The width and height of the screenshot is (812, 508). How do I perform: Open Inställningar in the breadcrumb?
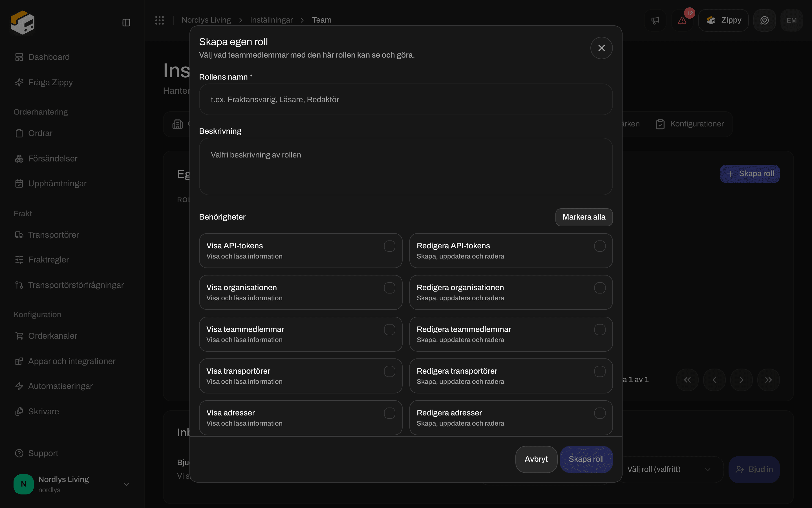pyautogui.click(x=271, y=20)
